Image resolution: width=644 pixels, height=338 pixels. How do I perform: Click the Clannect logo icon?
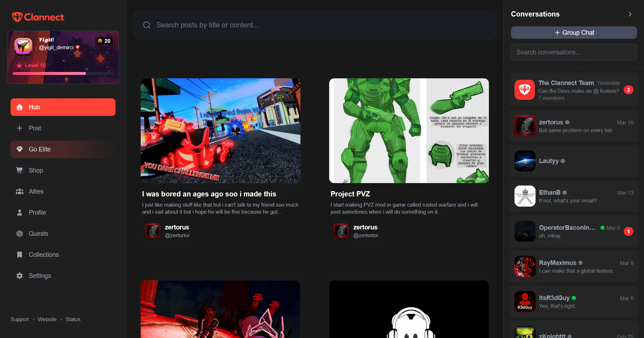(x=17, y=17)
